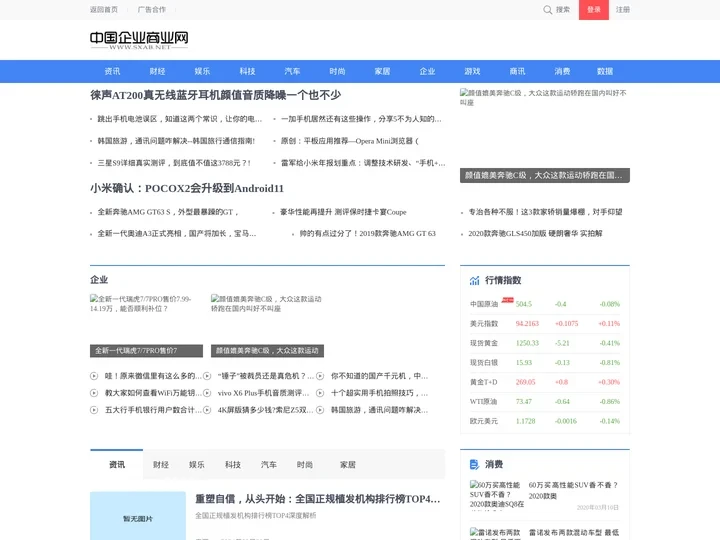Switch to 科技 tab in lower tab strip
This screenshot has width=720, height=540.
[x=233, y=465]
